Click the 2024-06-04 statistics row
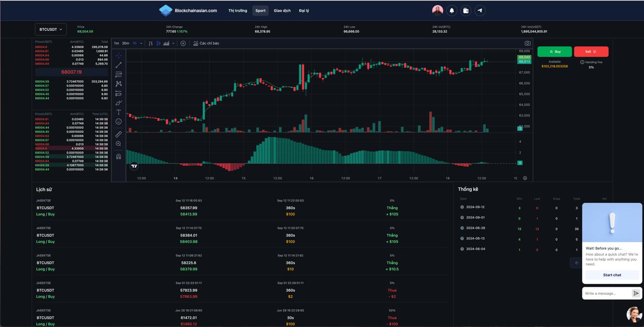This screenshot has height=327, width=644. pyautogui.click(x=534, y=249)
